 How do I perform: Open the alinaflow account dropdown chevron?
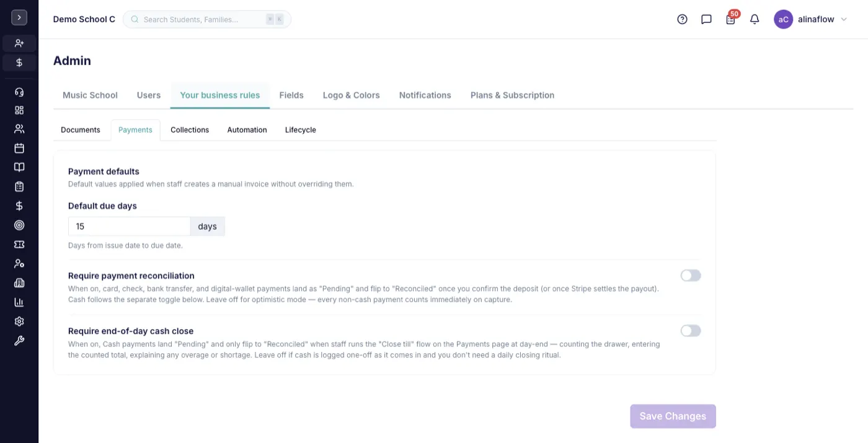[843, 19]
